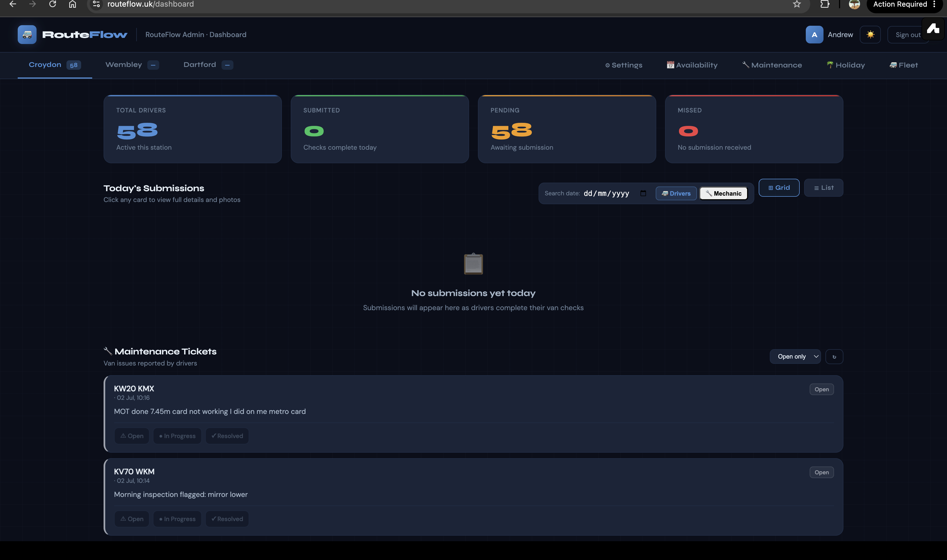Switch to the Dartford station tab
Viewport: 947px width, 560px height.
(208, 65)
